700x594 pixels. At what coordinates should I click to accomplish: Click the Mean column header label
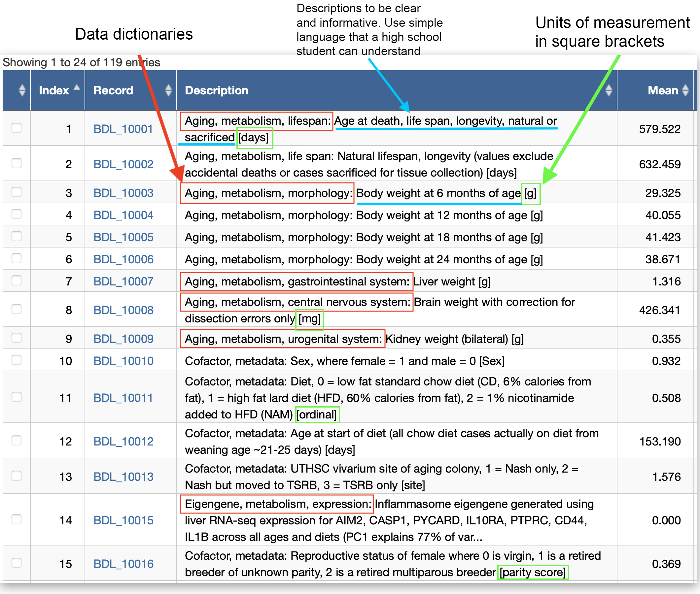tap(663, 90)
